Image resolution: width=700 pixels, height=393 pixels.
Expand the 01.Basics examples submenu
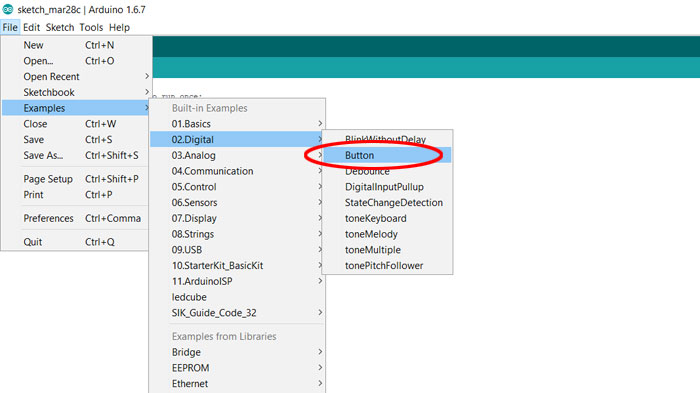pos(237,124)
